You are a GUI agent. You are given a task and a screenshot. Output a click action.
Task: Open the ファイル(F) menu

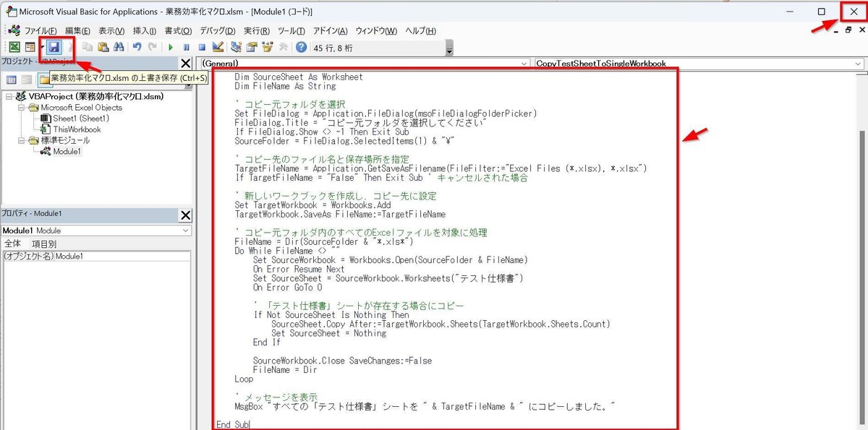coord(41,30)
